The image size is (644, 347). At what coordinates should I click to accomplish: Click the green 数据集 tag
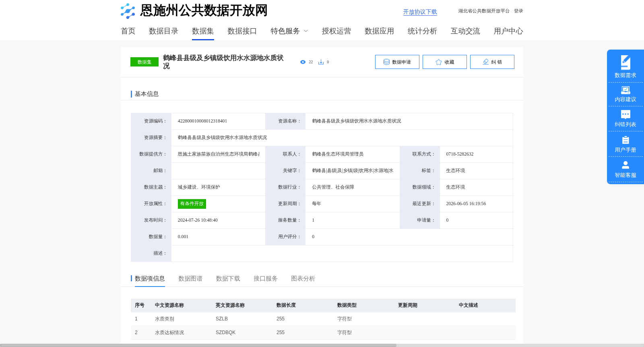[144, 62]
